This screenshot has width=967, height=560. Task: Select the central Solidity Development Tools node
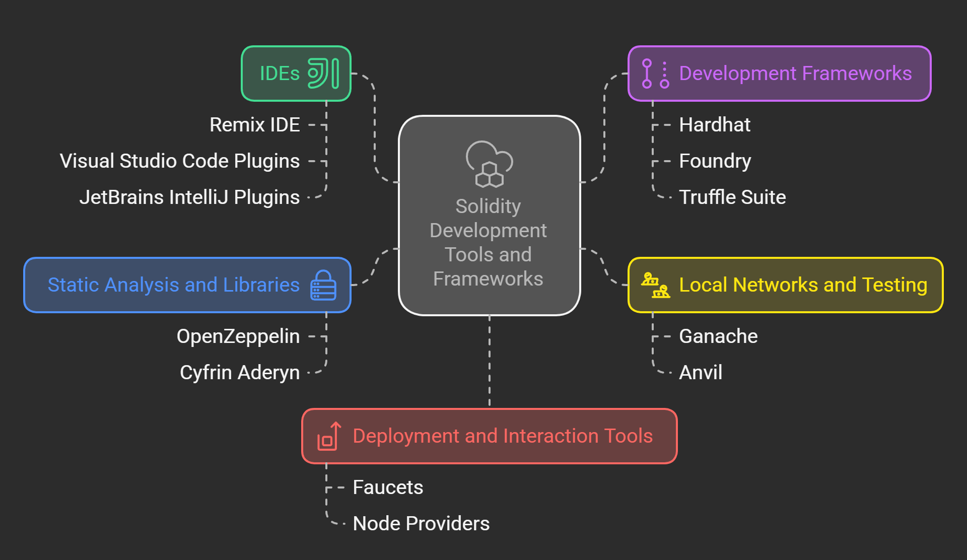489,242
